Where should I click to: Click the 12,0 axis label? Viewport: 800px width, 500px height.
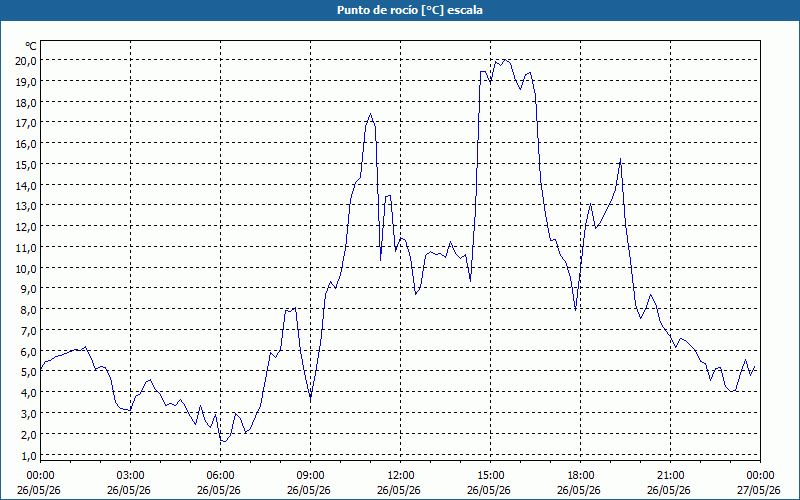(26, 227)
